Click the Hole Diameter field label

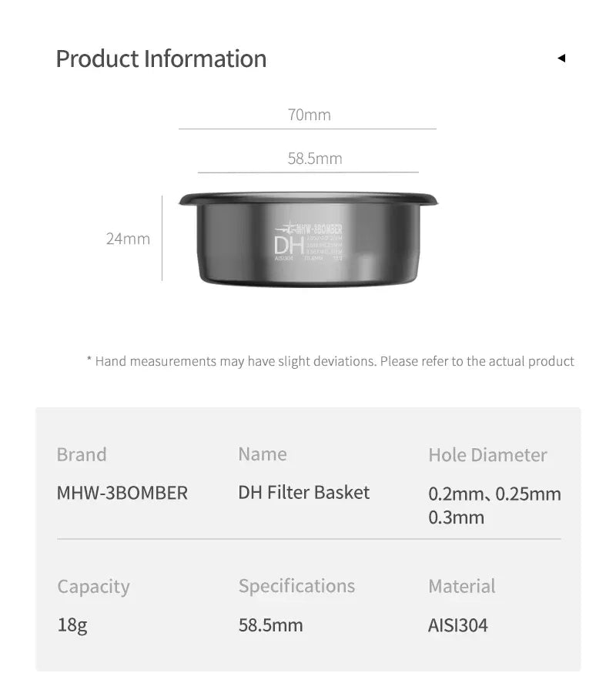[487, 455]
